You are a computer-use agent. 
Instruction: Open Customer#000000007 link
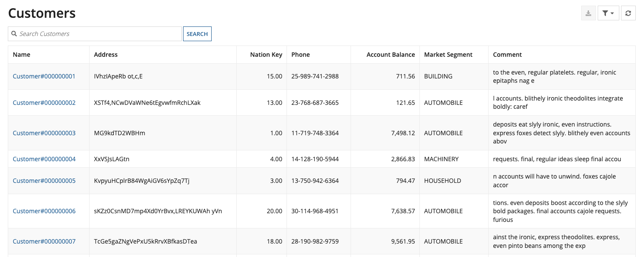pyautogui.click(x=44, y=241)
